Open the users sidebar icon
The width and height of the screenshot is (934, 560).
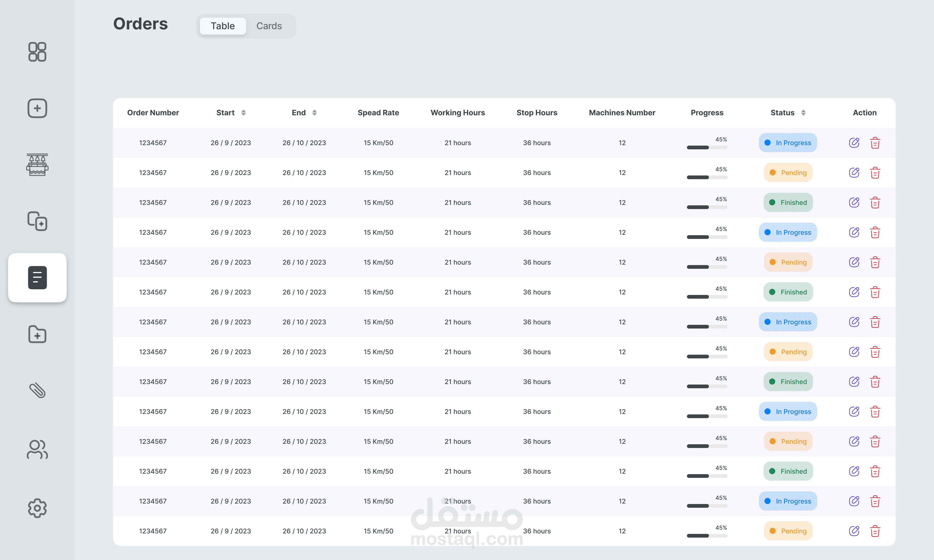(x=37, y=449)
